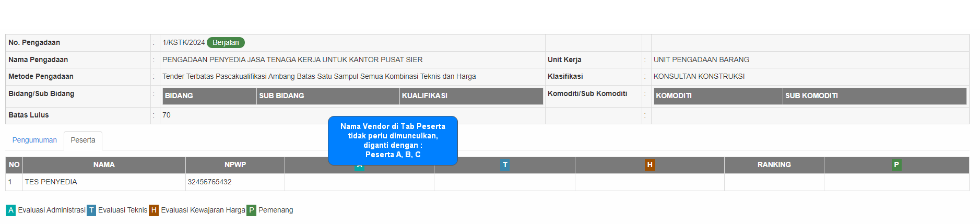Click the H icon beside Evaluasi Kewajaran Harga
Image resolution: width=980 pixels, height=224 pixels.
154,210
